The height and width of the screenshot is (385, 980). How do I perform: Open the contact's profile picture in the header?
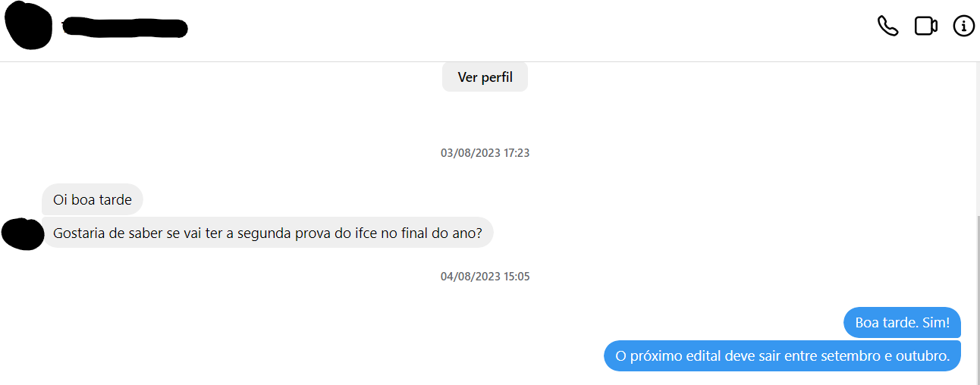(28, 26)
